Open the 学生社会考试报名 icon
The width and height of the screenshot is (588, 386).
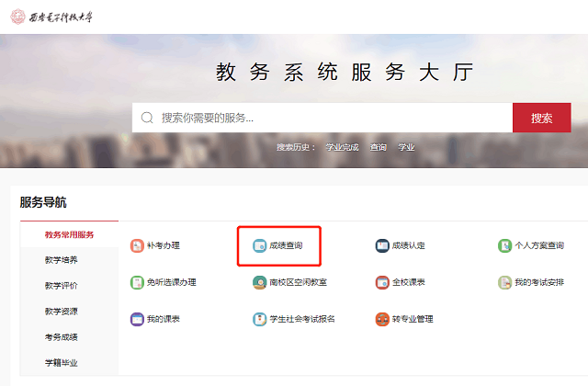tap(259, 319)
